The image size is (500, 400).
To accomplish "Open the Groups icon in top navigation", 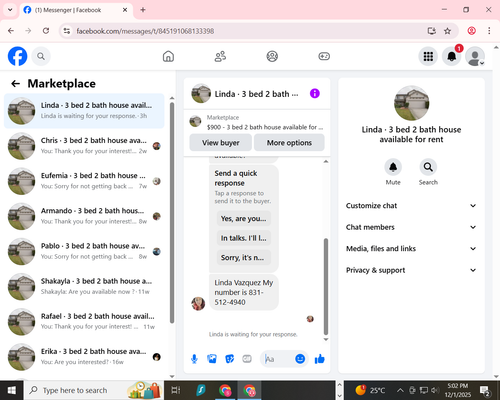I will click(272, 56).
